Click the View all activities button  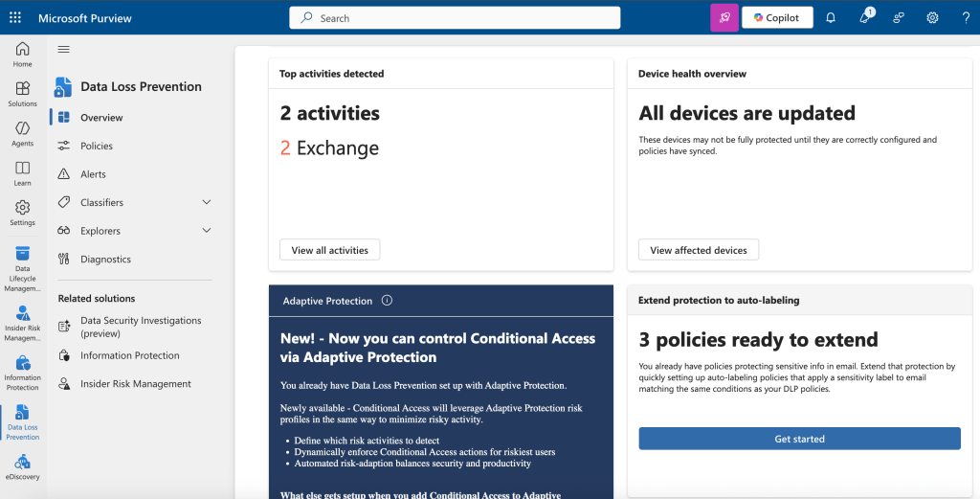tap(329, 250)
